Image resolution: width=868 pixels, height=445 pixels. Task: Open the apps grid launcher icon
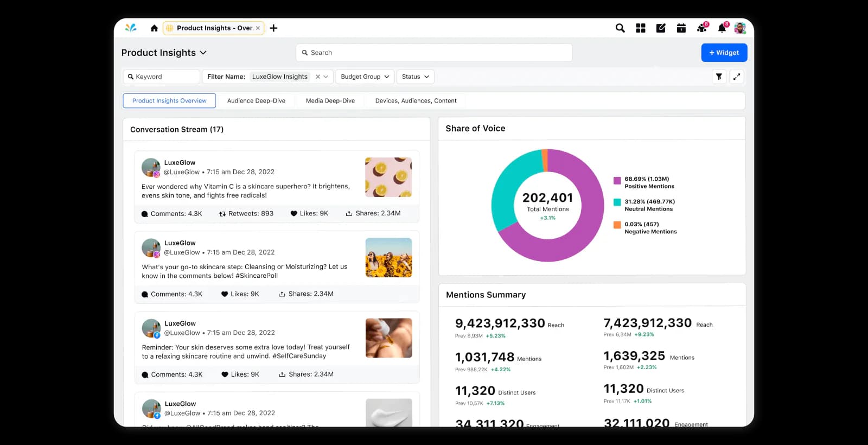641,28
